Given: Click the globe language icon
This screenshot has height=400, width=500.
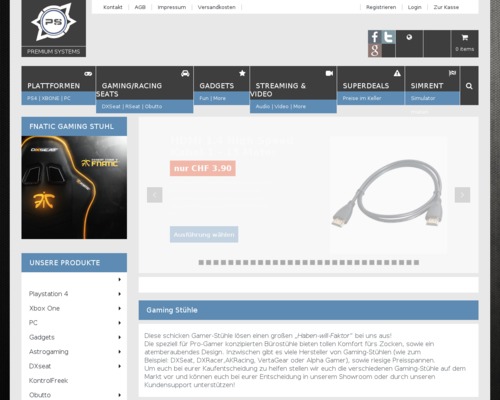Looking at the screenshot, I should (x=409, y=37).
